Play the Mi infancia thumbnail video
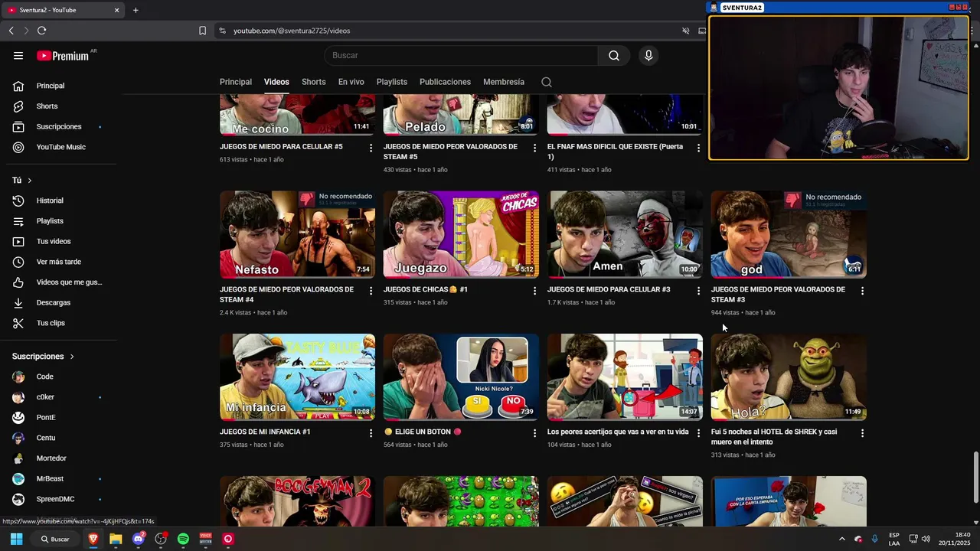The image size is (980, 551). tap(297, 377)
